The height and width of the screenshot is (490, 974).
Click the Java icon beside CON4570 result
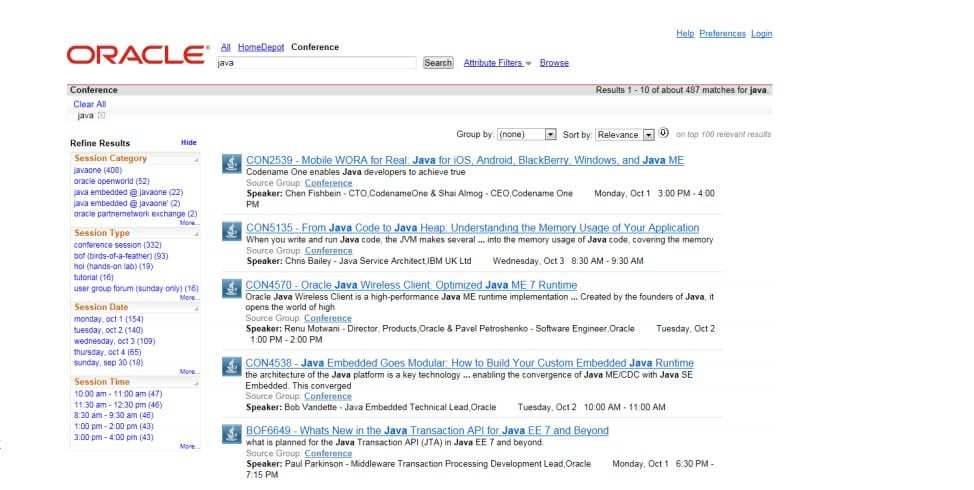pyautogui.click(x=231, y=289)
